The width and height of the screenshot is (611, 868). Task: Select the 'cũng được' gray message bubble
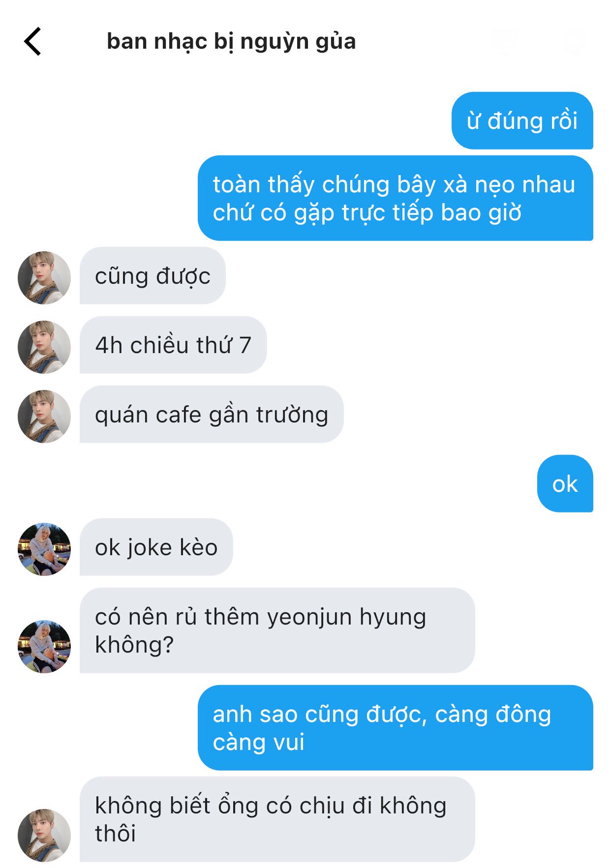(153, 275)
